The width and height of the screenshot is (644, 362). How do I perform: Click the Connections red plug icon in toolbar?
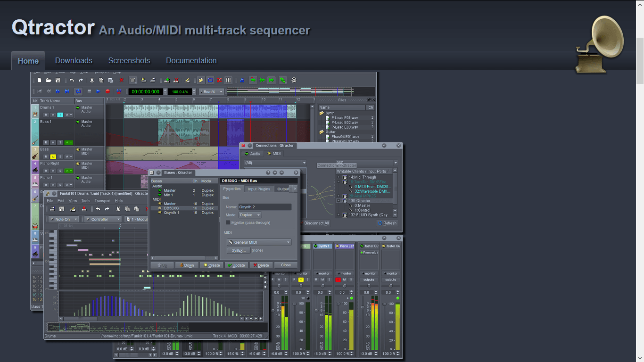coord(219,80)
